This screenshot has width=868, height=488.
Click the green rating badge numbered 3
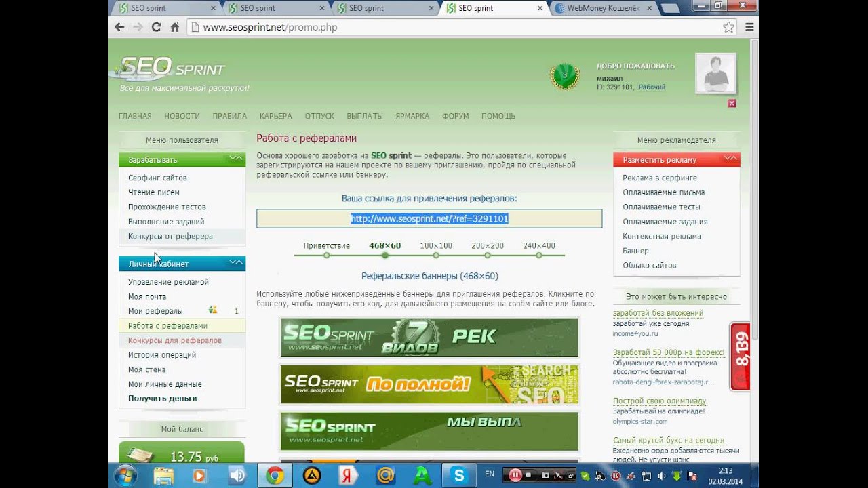pos(565,75)
